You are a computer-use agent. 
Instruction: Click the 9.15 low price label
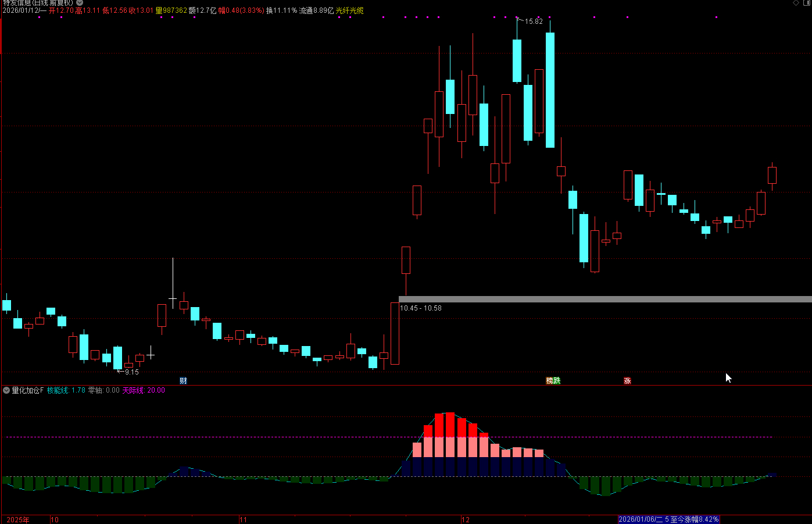pyautogui.click(x=131, y=372)
